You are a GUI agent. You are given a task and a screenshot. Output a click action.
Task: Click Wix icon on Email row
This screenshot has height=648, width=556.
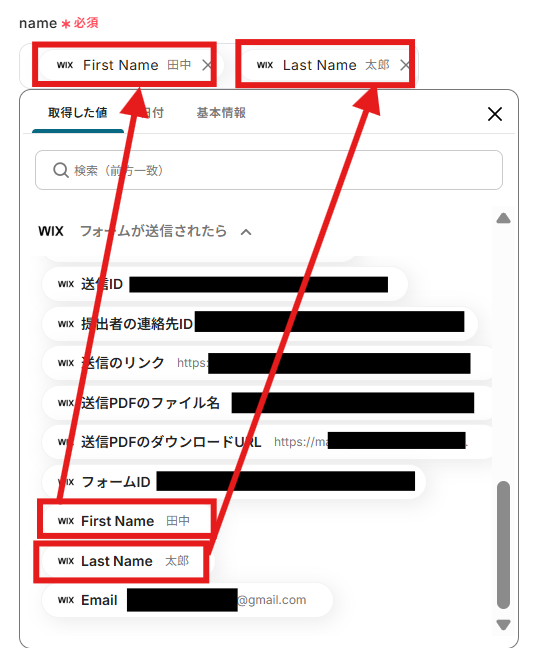(66, 600)
